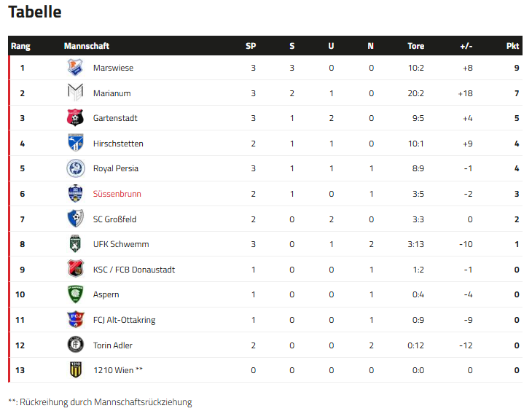
Task: Click the UFK Schwemm club badge
Action: 76,244
